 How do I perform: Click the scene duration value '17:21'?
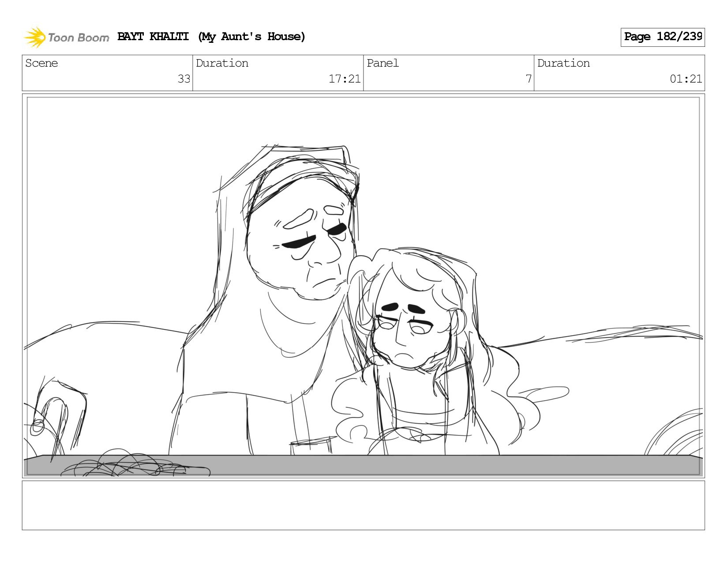345,79
